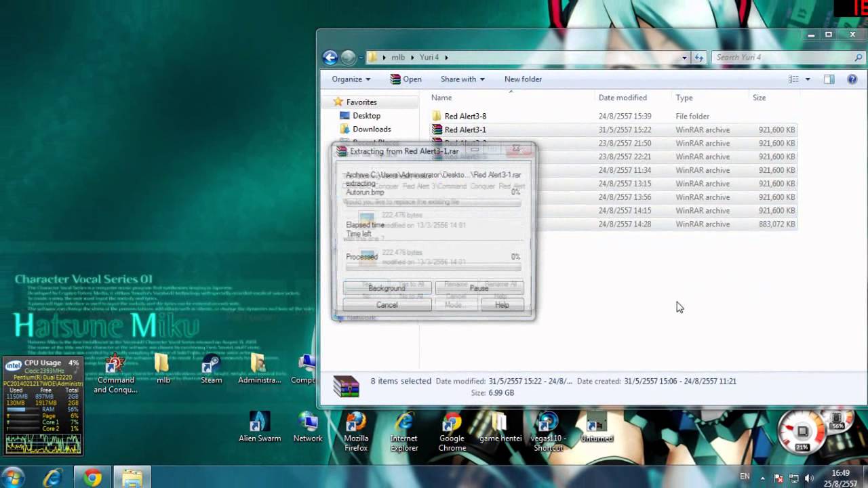
Task: Open vegas110 Shortcut on desktop
Action: coord(548,432)
